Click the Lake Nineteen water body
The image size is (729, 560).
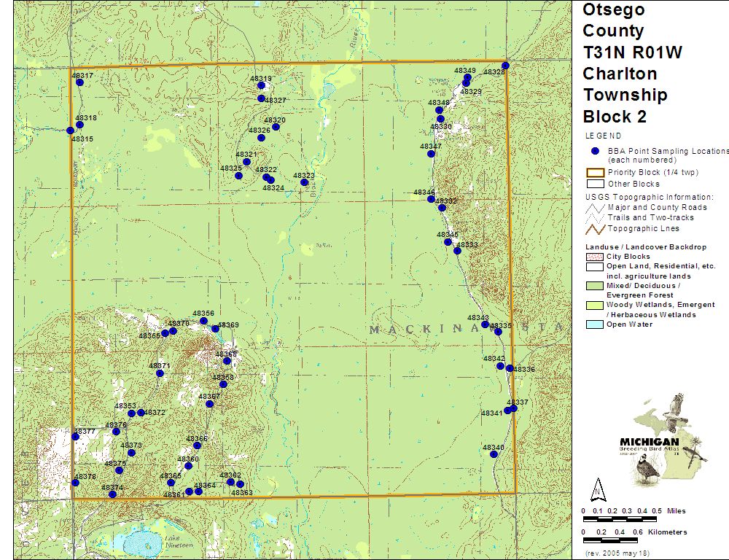(141, 542)
